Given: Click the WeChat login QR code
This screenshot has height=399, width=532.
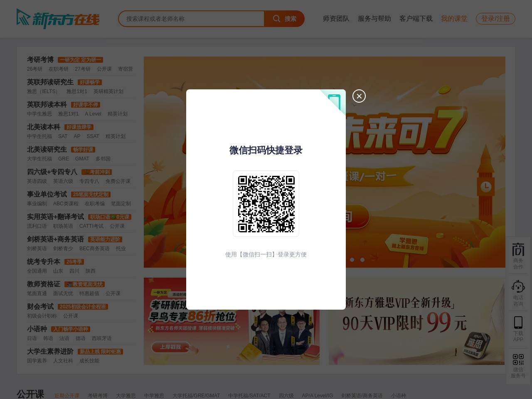Looking at the screenshot, I should coord(266,204).
